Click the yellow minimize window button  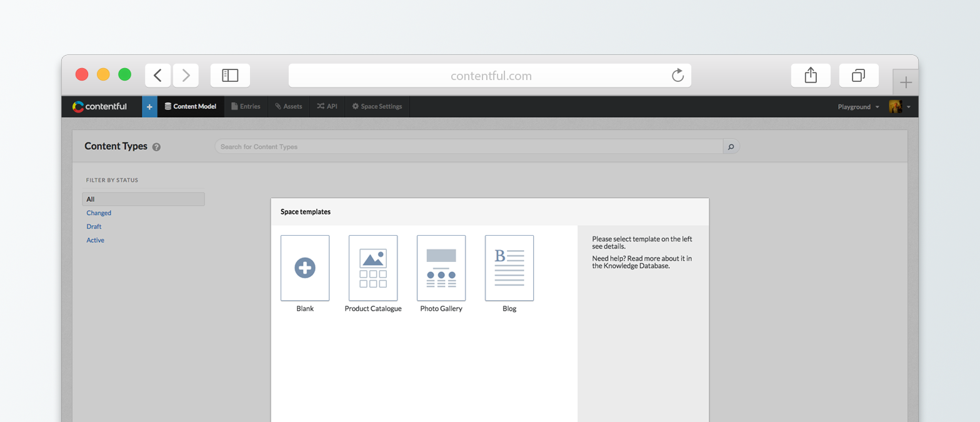(103, 74)
